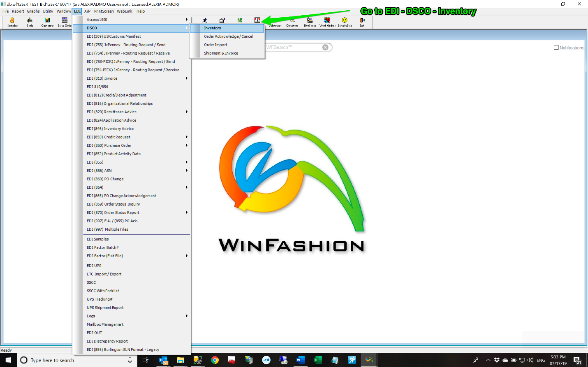This screenshot has height=367, width=588.
Task: Expand the Access1000 submenu
Action: (132, 19)
